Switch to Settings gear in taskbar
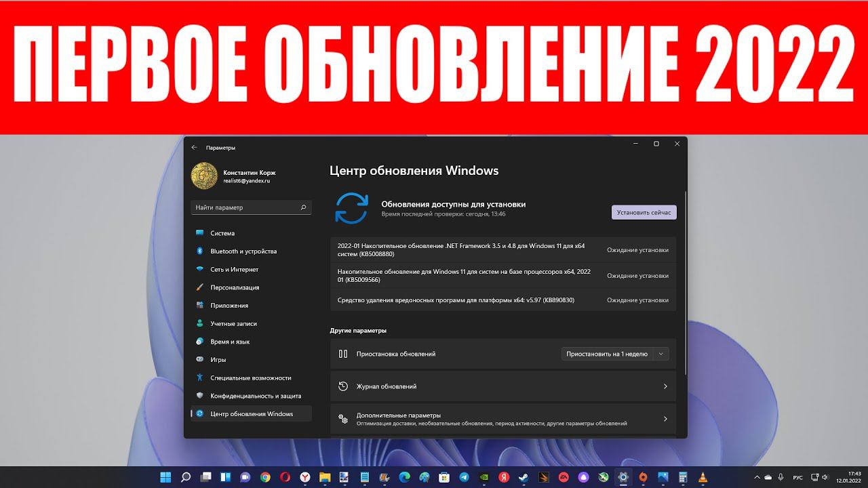Viewport: 868px width, 488px height. tap(624, 476)
